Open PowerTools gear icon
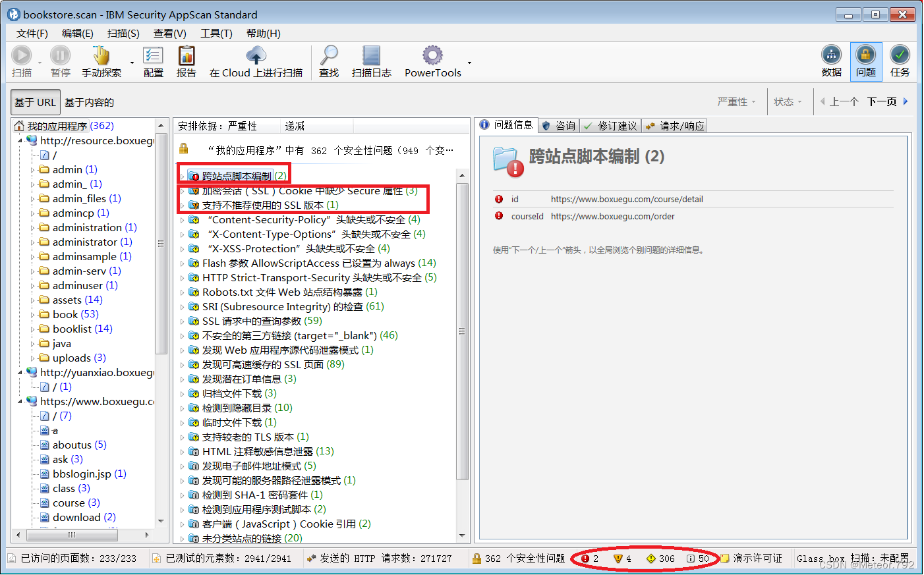The width and height of the screenshot is (924, 575). (432, 55)
